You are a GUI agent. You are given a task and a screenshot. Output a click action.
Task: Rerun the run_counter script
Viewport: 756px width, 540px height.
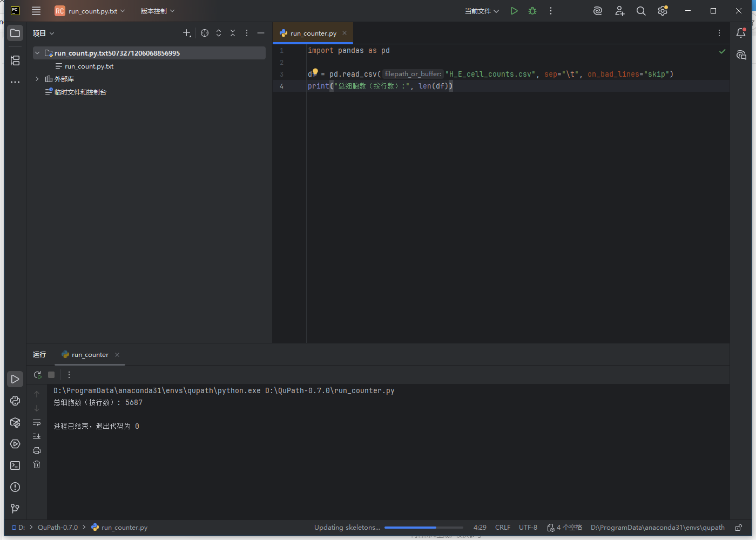37,374
